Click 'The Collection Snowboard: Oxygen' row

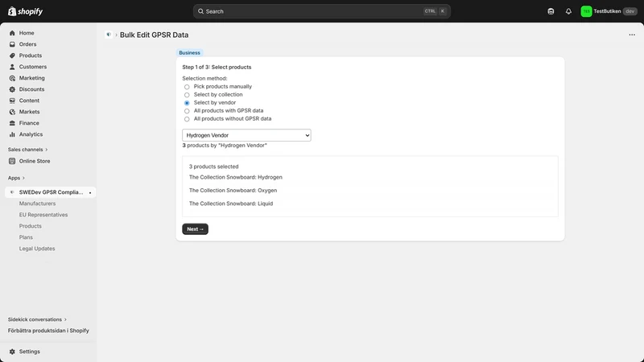click(233, 191)
